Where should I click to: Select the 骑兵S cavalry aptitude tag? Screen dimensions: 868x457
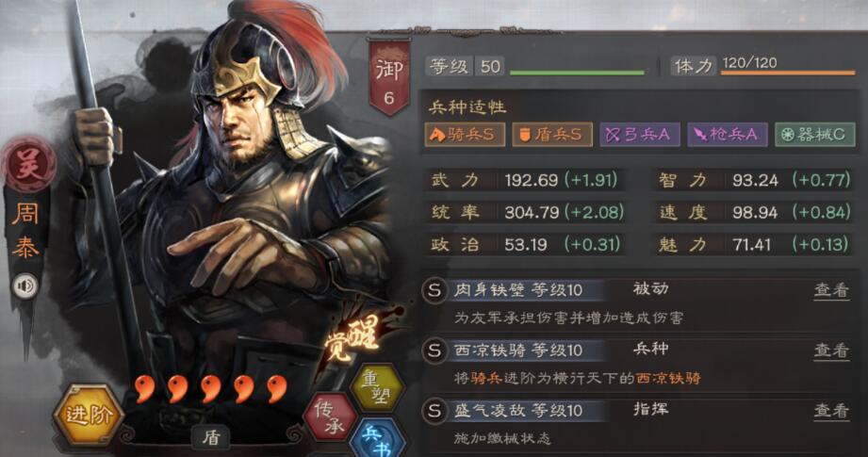[465, 135]
